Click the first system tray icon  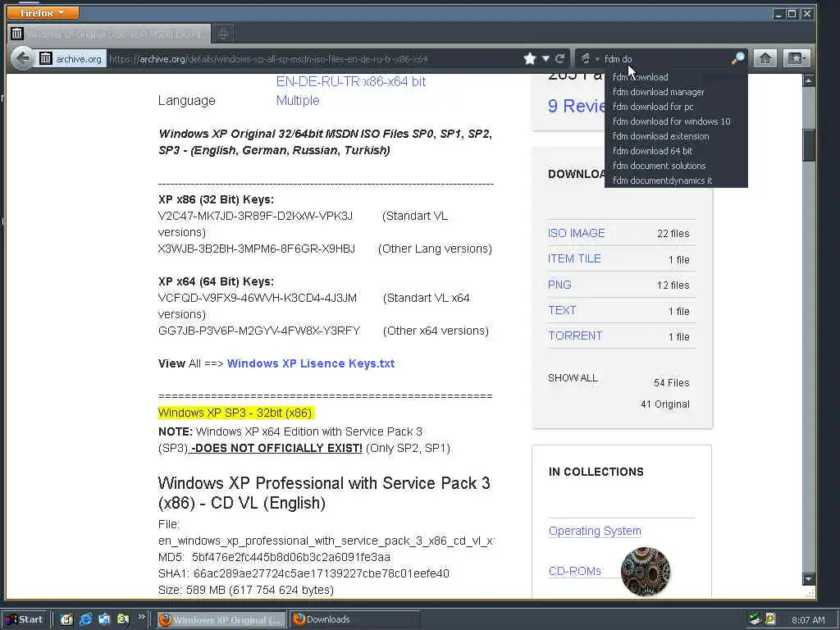[756, 619]
